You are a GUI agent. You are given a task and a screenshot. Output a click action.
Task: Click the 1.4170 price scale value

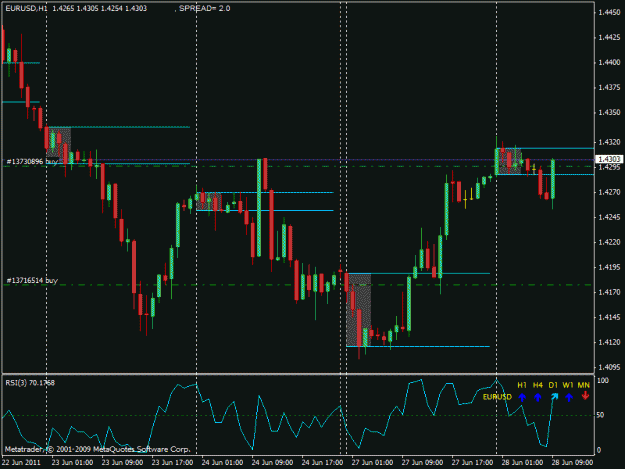609,292
